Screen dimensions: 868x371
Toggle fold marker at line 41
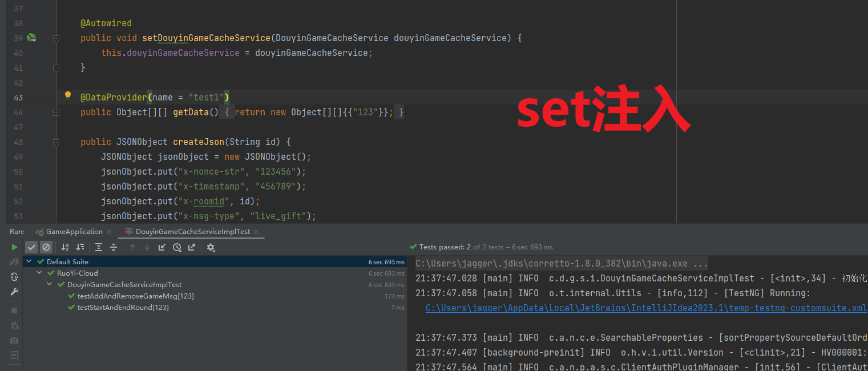(56, 67)
